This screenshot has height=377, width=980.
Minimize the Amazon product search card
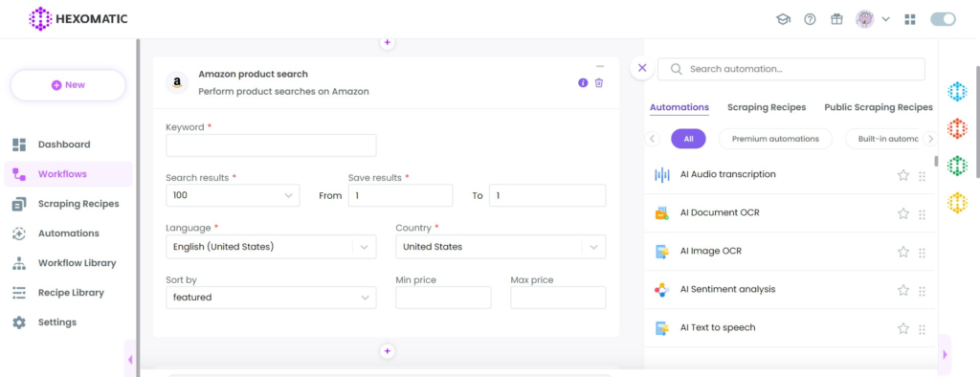pyautogui.click(x=600, y=66)
